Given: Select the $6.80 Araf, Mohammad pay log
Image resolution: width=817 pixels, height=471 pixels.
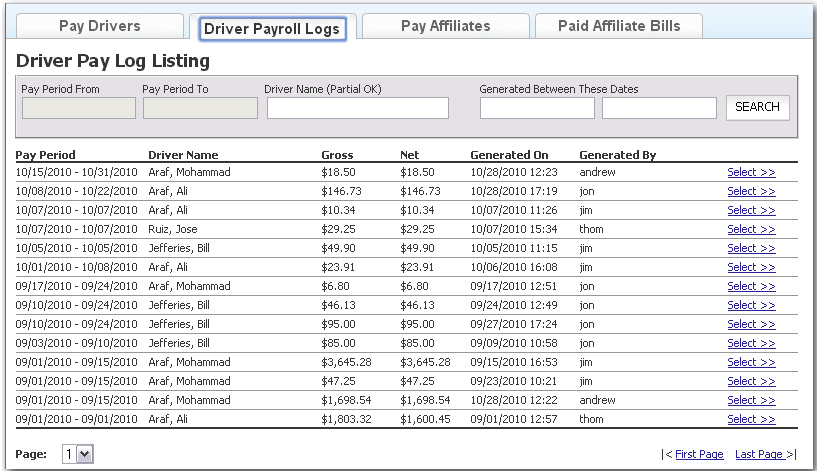Looking at the screenshot, I should click(751, 286).
